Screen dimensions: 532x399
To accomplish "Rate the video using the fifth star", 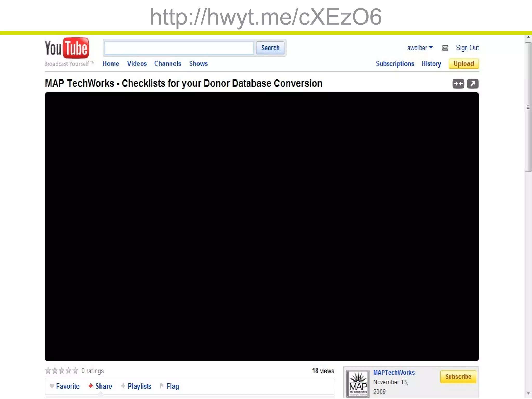I will click(75, 370).
